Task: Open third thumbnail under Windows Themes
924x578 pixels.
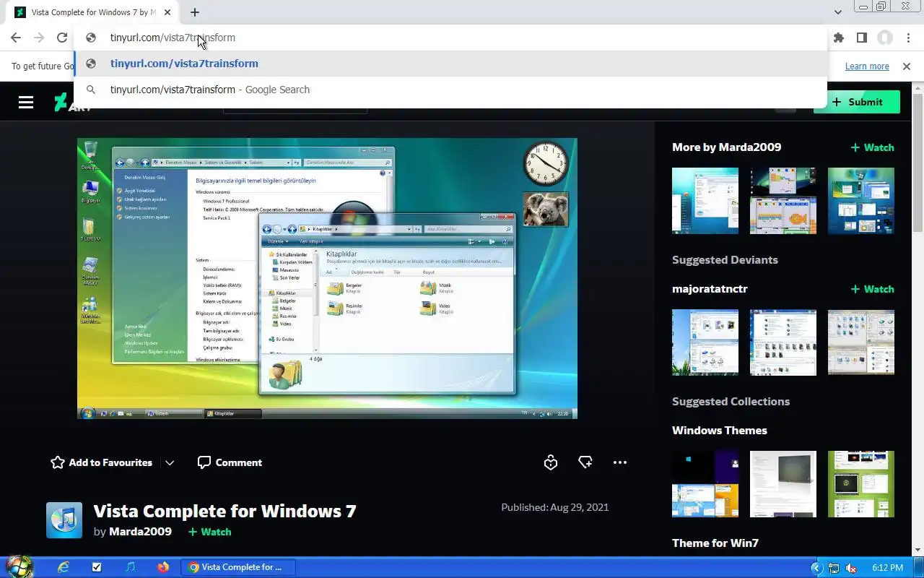Action: pos(861,484)
